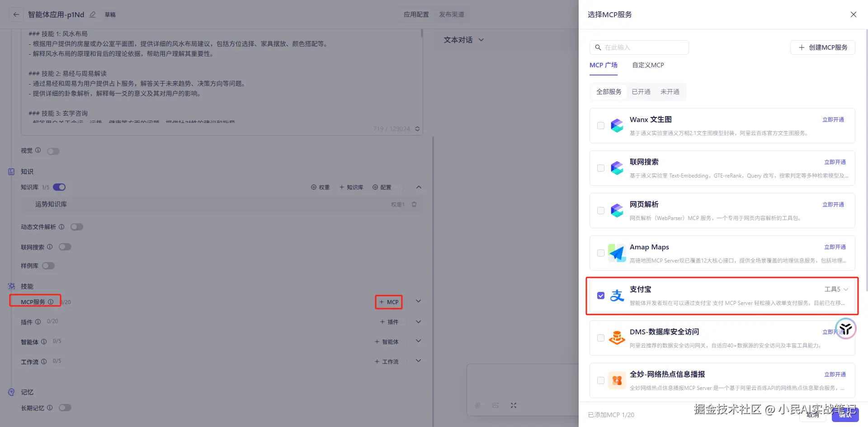The image size is (868, 427).
Task: Check the 联网搜索 service checkbox
Action: (x=601, y=168)
